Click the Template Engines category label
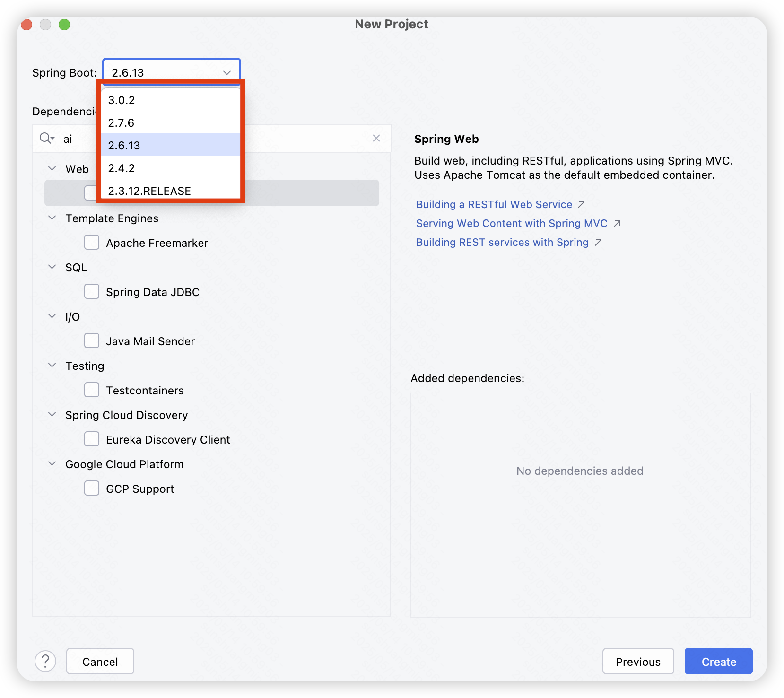784x698 pixels. (x=112, y=218)
